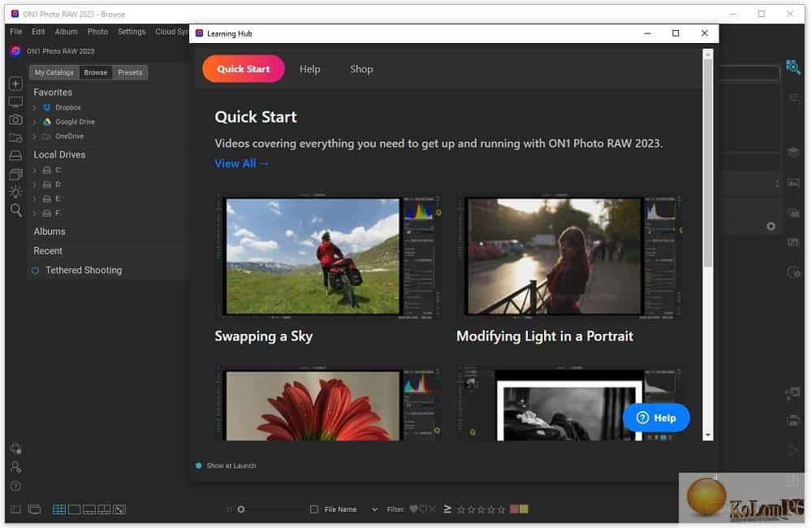The width and height of the screenshot is (812, 528).
Task: Toggle the Tethered Shooting radio indicator
Action: (35, 270)
